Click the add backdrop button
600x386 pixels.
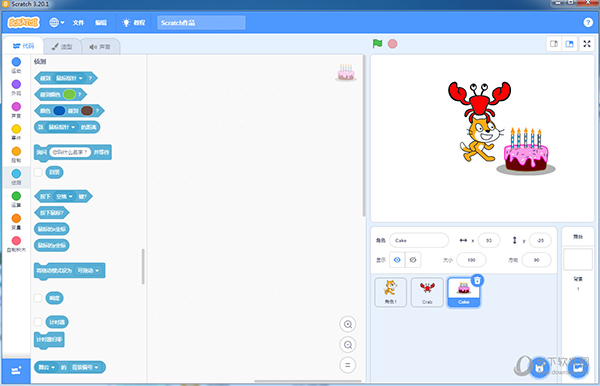[578, 368]
